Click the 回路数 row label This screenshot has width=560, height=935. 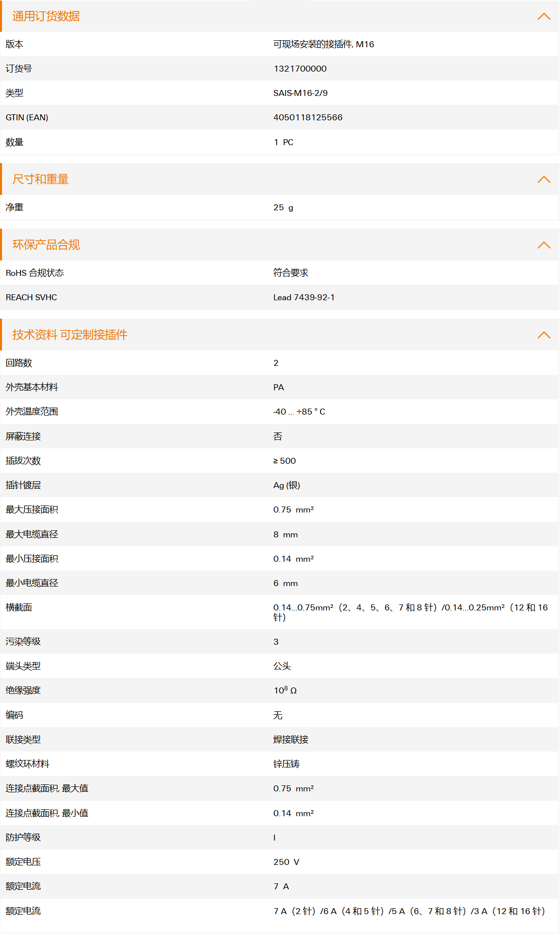coord(19,363)
